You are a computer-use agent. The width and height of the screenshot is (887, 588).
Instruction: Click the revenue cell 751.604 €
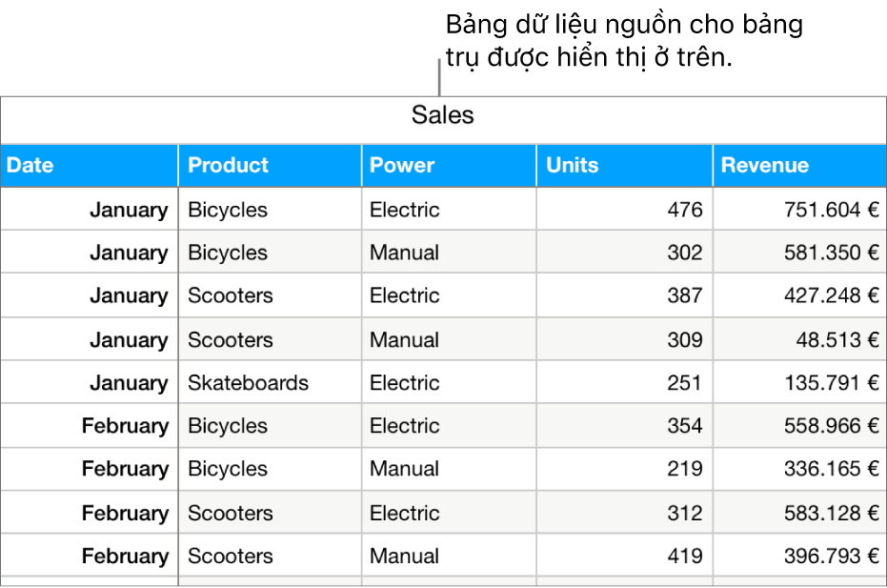click(828, 210)
